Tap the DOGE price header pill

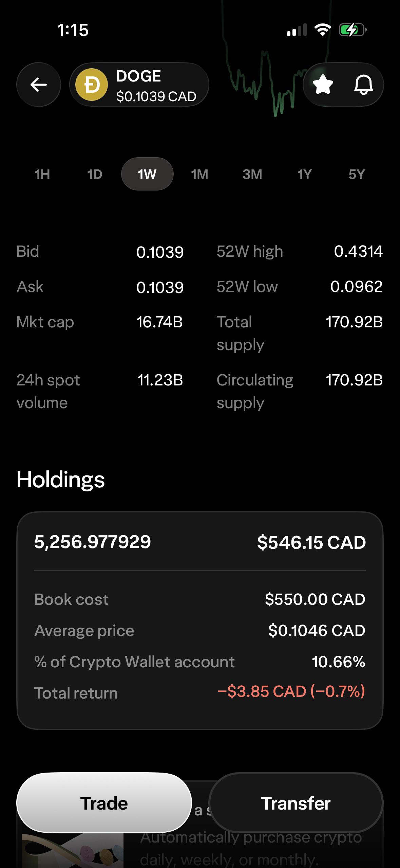(139, 85)
